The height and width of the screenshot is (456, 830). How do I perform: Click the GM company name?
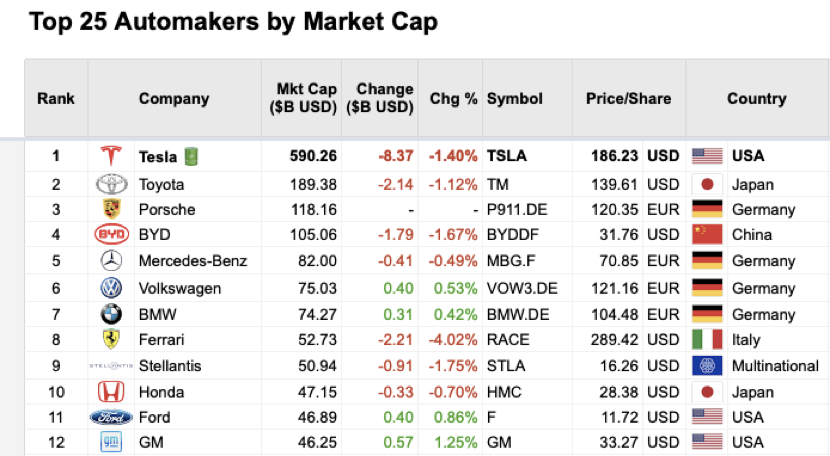(x=152, y=442)
